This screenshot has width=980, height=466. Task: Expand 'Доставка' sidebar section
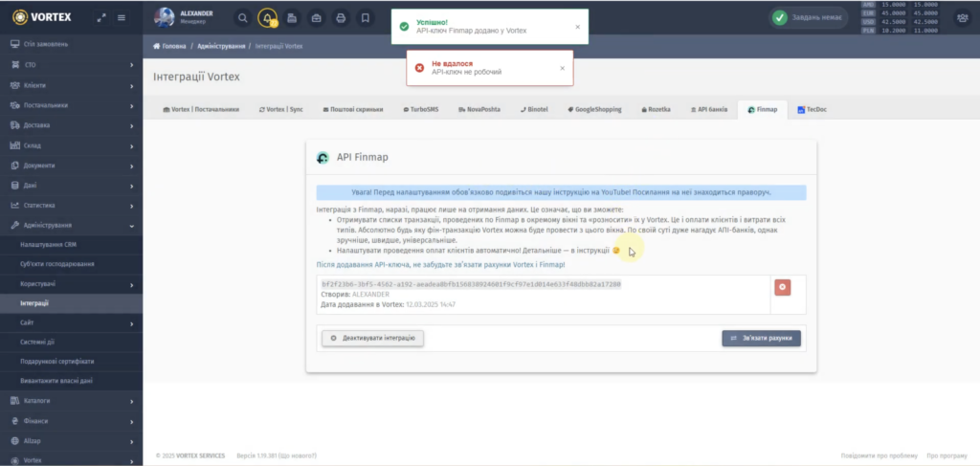[x=71, y=125]
